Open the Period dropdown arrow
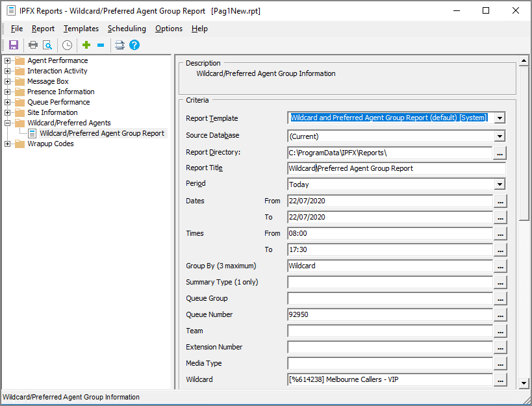Image resolution: width=532 pixels, height=406 pixels. pos(500,184)
